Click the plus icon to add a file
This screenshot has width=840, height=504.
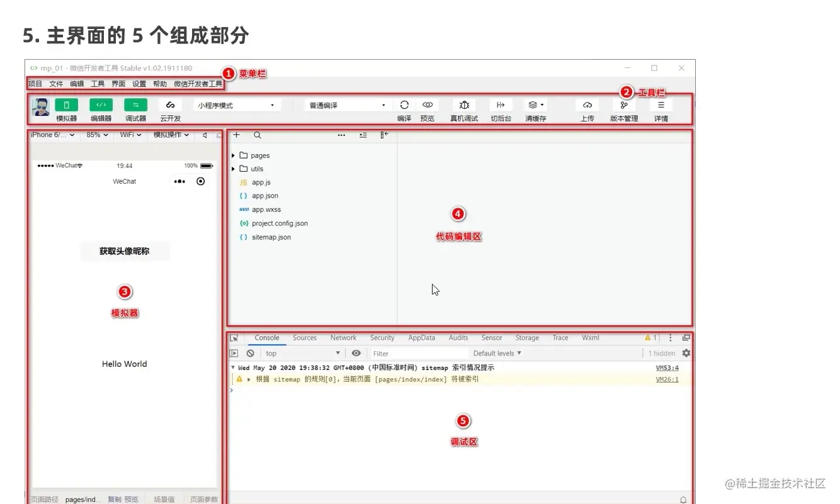tap(237, 135)
